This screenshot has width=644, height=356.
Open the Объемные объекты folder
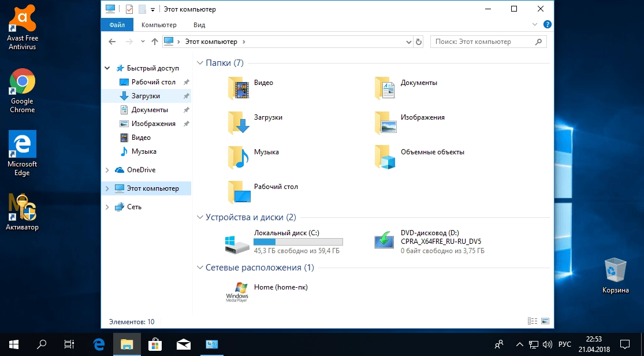pyautogui.click(x=420, y=157)
